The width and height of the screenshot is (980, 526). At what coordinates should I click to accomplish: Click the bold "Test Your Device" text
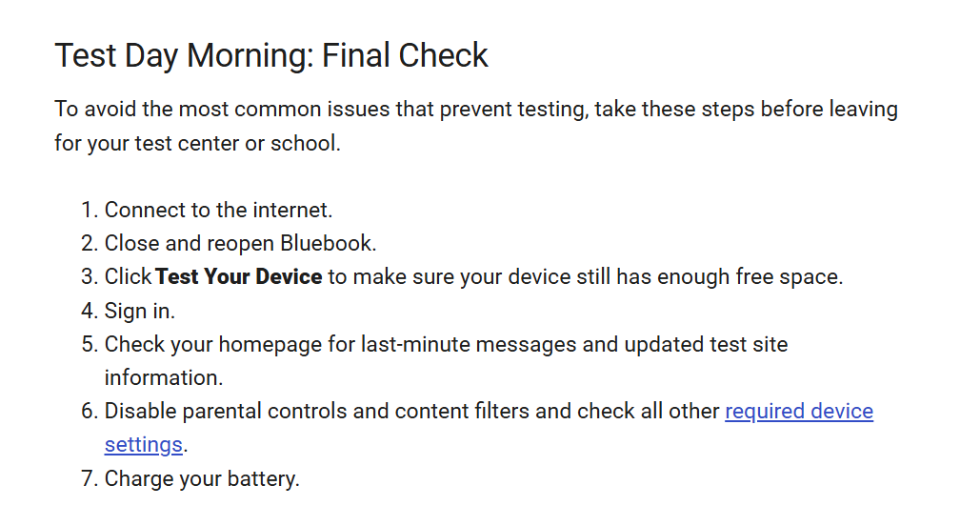239,276
